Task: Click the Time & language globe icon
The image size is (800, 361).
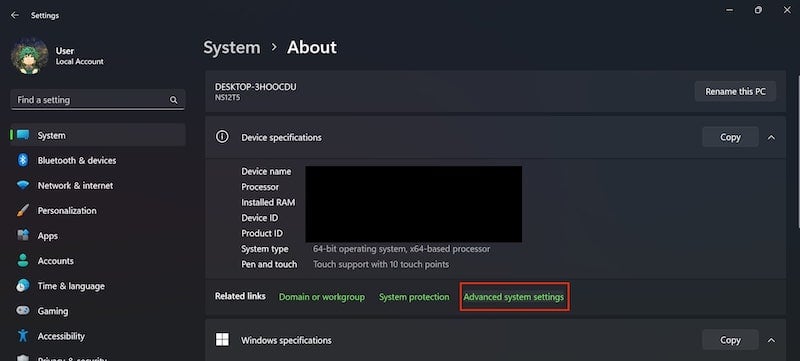Action: [23, 286]
